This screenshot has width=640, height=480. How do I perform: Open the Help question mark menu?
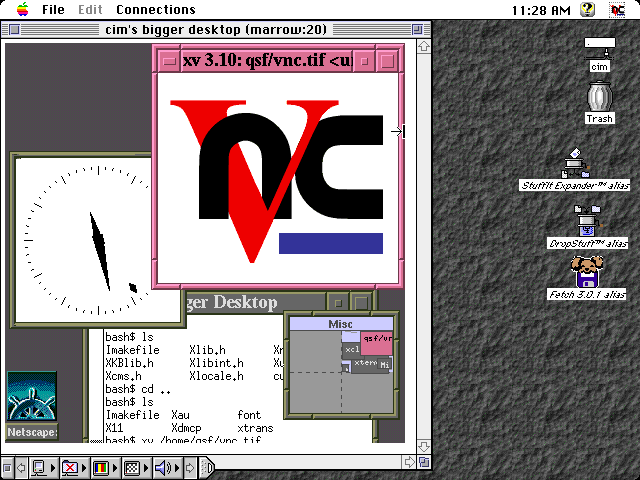coord(589,10)
